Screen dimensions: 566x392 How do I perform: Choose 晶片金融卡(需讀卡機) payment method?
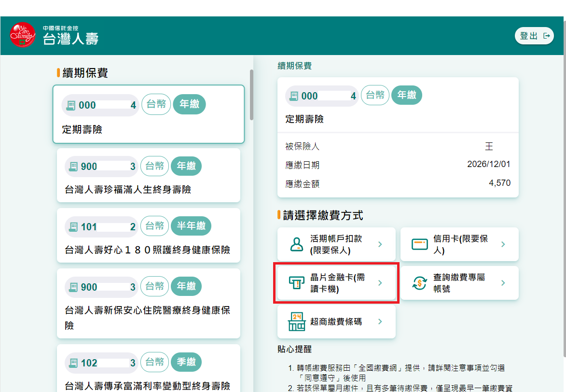[336, 283]
